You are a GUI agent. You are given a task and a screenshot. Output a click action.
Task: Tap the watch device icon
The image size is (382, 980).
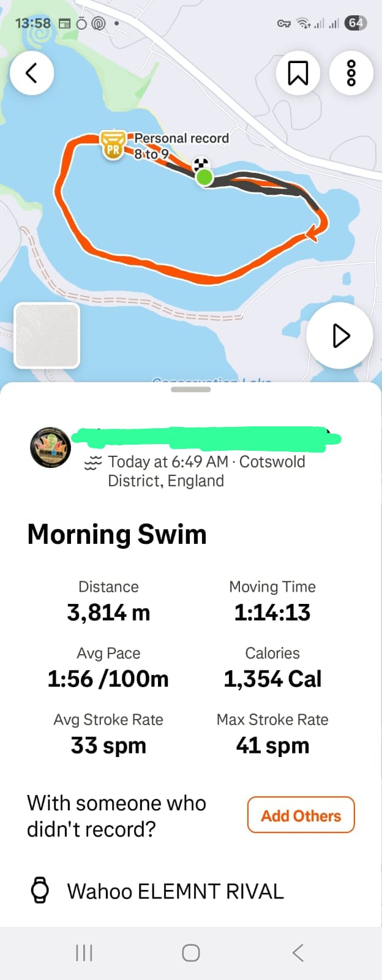click(x=40, y=891)
